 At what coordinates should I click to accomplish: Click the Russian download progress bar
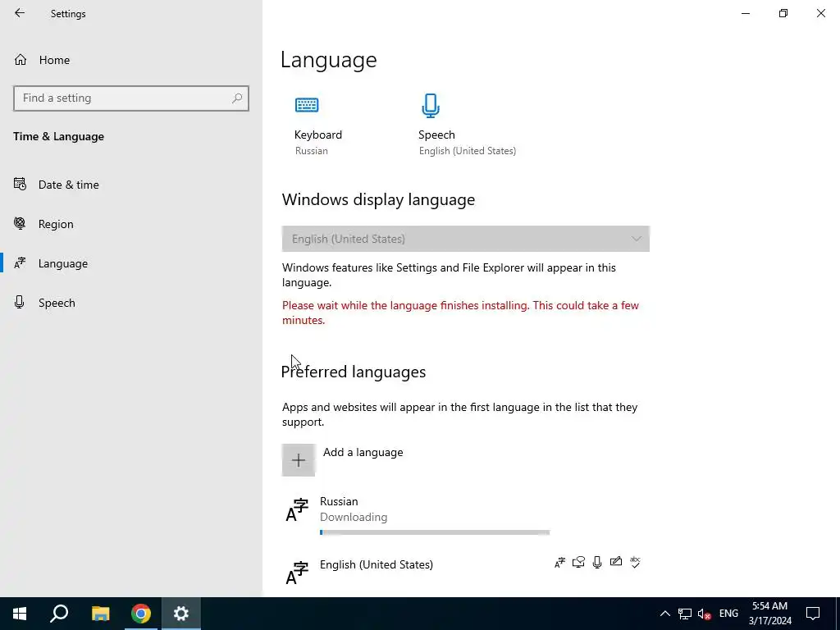pyautogui.click(x=435, y=532)
